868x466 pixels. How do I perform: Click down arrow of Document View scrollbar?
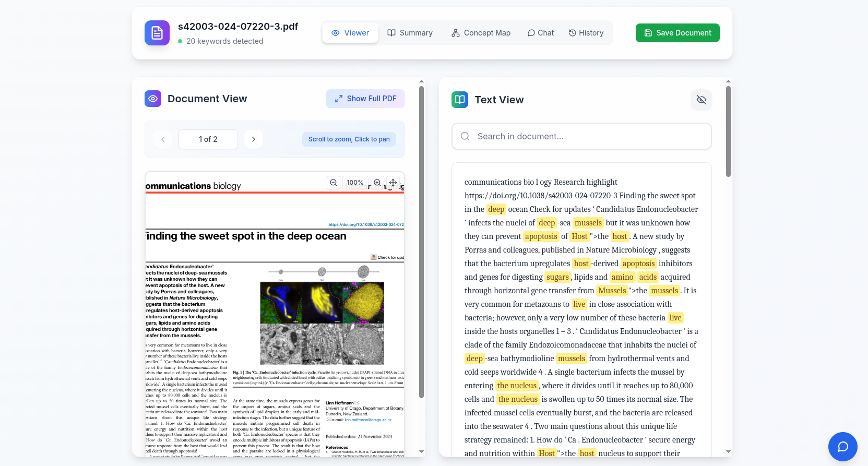(421, 452)
